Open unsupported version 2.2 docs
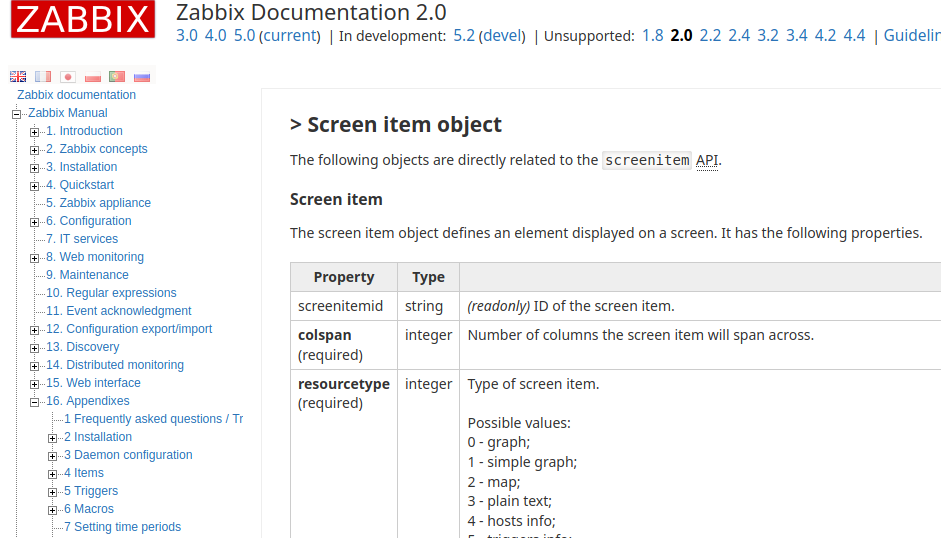Viewport: 941px width, 538px height. [x=710, y=35]
